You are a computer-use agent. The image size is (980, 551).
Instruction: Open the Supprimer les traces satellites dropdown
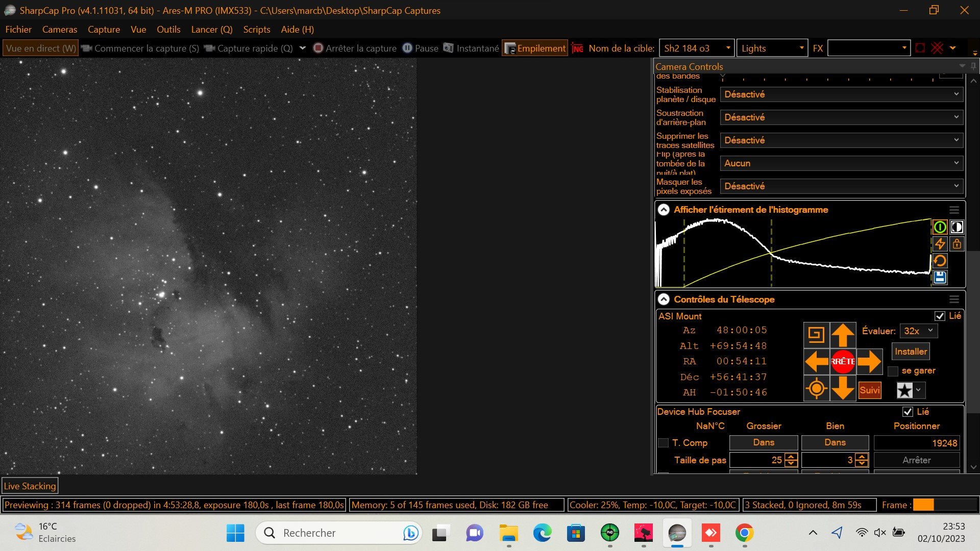841,140
